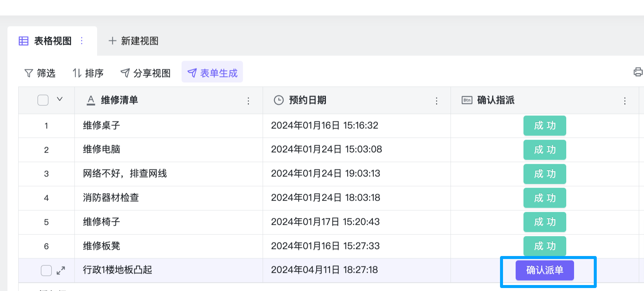
Task: Click the expand row icon for 行政1楼地板凸起
Action: click(x=61, y=271)
